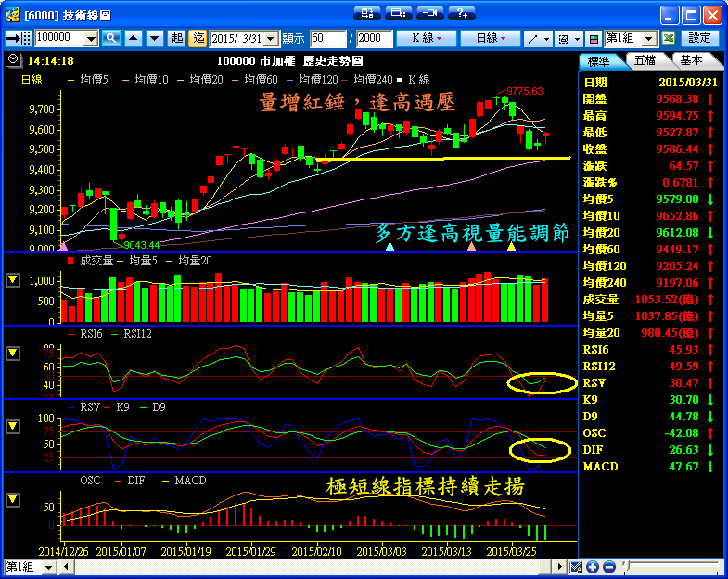Click the zoom in plus icon
The width and height of the screenshot is (728, 579).
593,567
